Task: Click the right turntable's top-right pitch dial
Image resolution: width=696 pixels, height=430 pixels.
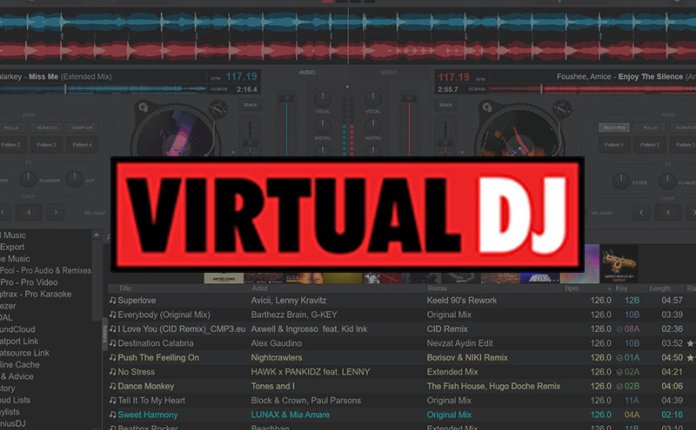Action: point(562,108)
